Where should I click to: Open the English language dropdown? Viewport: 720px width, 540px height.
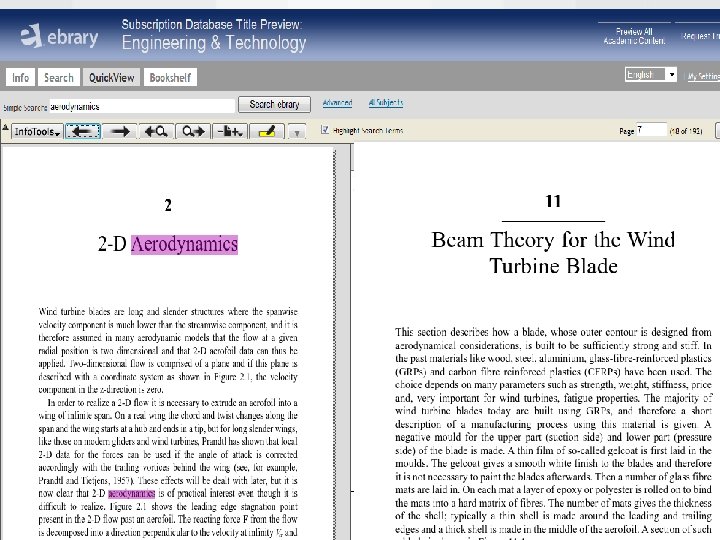point(651,74)
